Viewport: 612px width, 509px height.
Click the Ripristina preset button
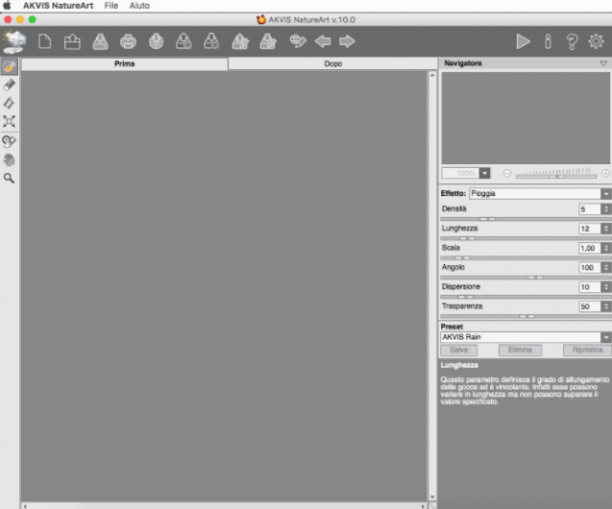pos(587,350)
